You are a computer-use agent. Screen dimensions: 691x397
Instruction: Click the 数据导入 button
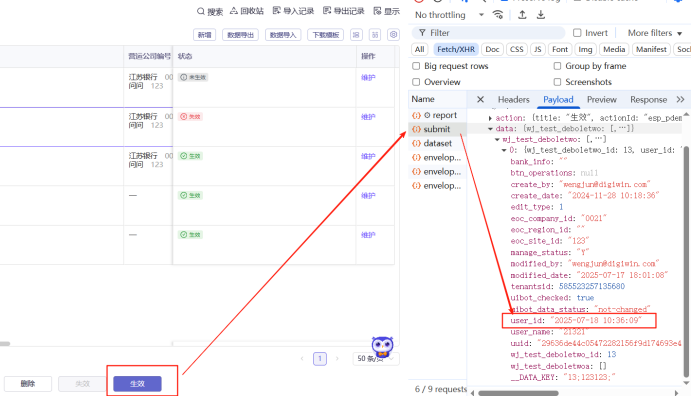283,35
